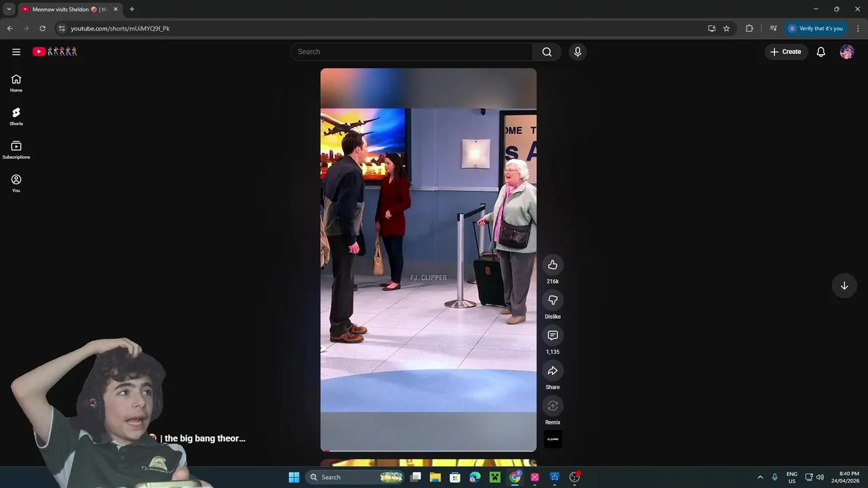Open the You page in sidebar
This screenshot has width=868, height=488.
[16, 183]
